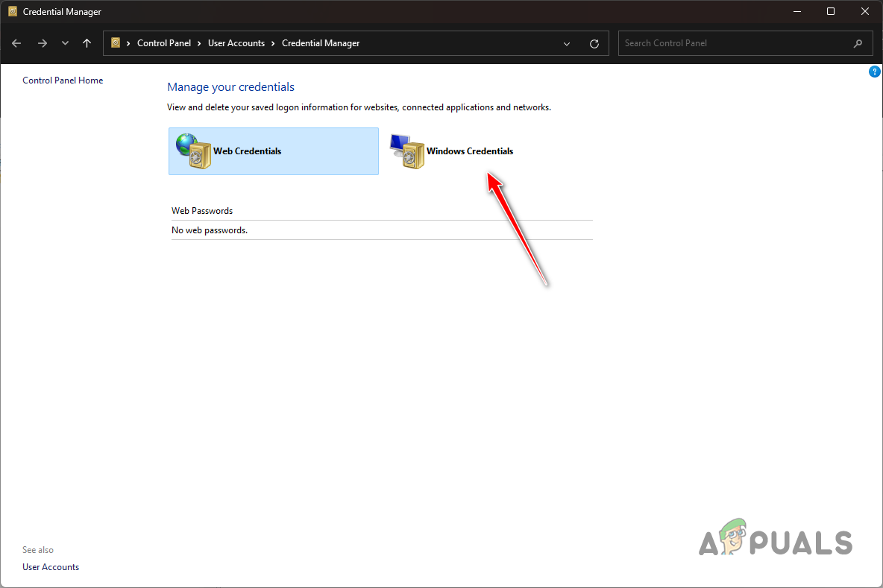
Task: Click the search magnifier icon
Action: (x=858, y=43)
